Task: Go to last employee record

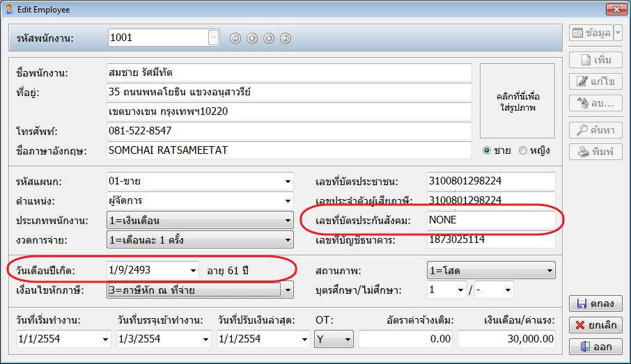Action: 286,38
